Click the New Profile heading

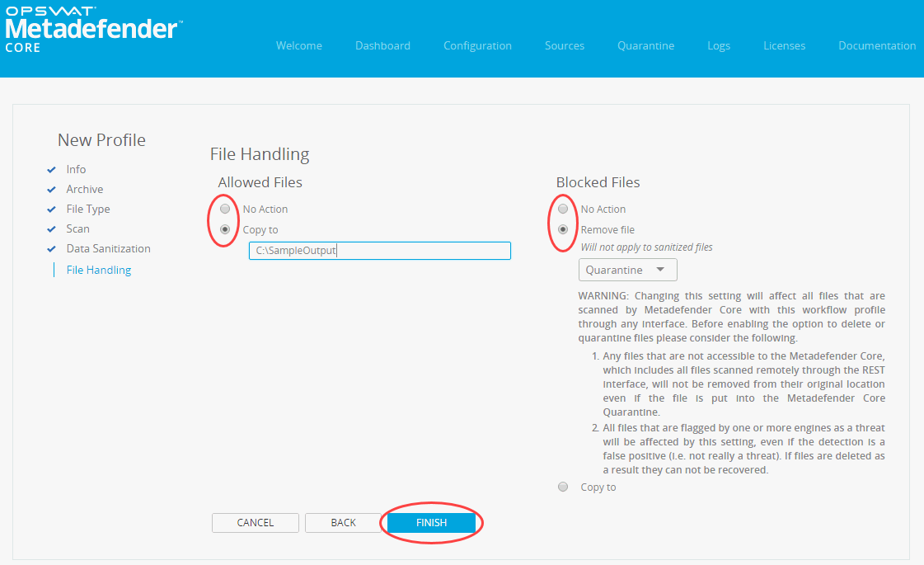[101, 140]
